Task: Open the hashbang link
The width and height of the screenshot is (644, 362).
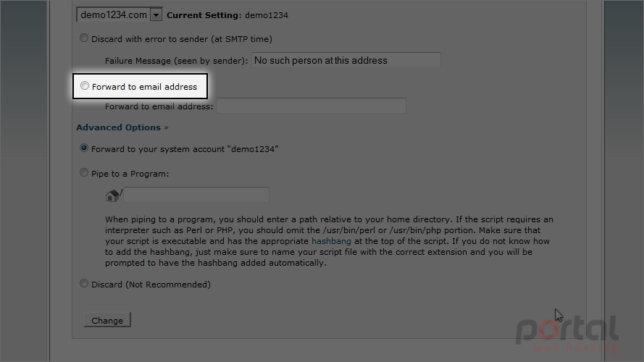Action: [331, 241]
